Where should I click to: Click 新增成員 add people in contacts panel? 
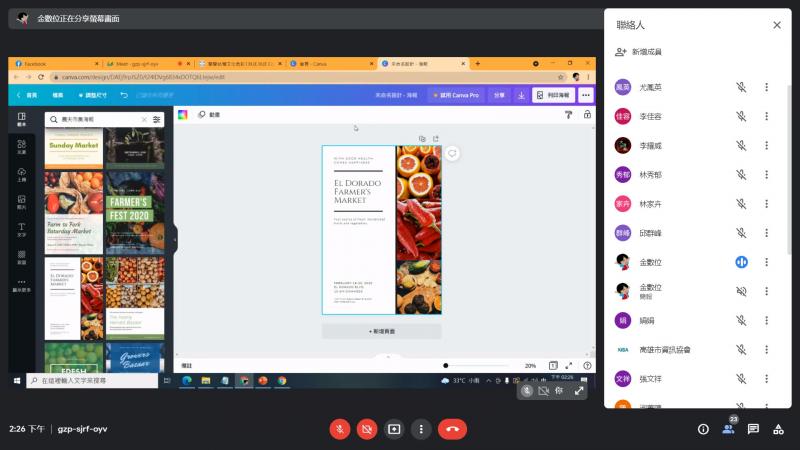(x=639, y=52)
